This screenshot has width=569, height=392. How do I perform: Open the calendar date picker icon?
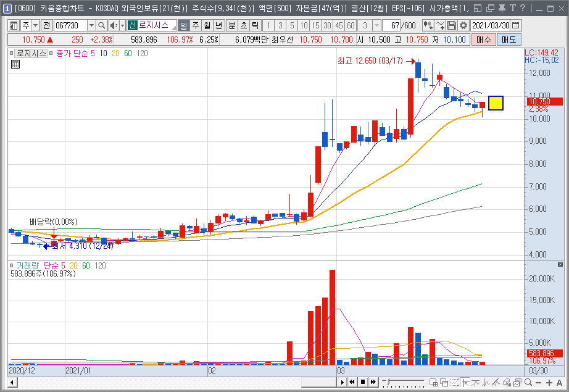click(x=516, y=25)
